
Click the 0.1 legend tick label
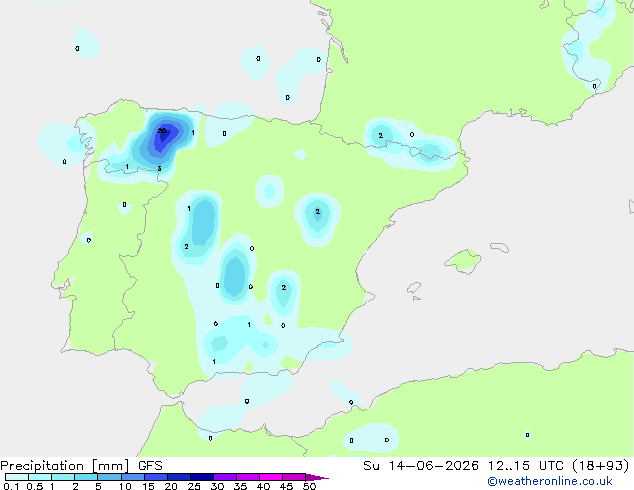coord(11,486)
